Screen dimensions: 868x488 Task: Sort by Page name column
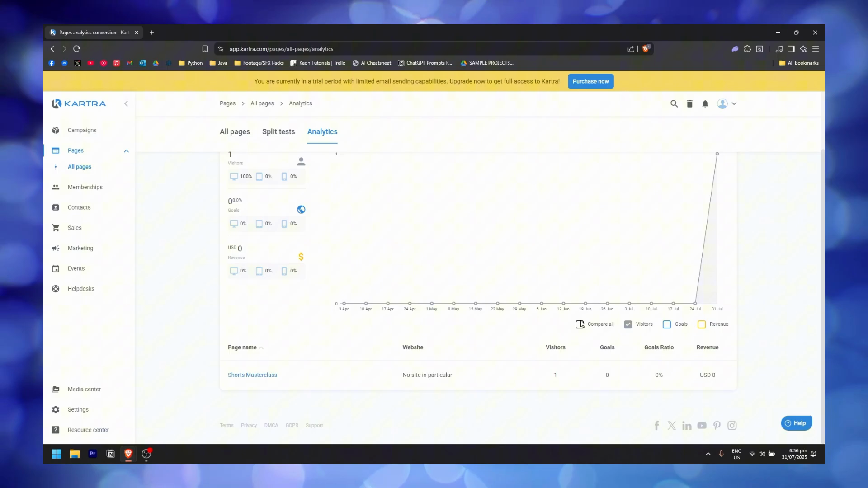(x=245, y=347)
